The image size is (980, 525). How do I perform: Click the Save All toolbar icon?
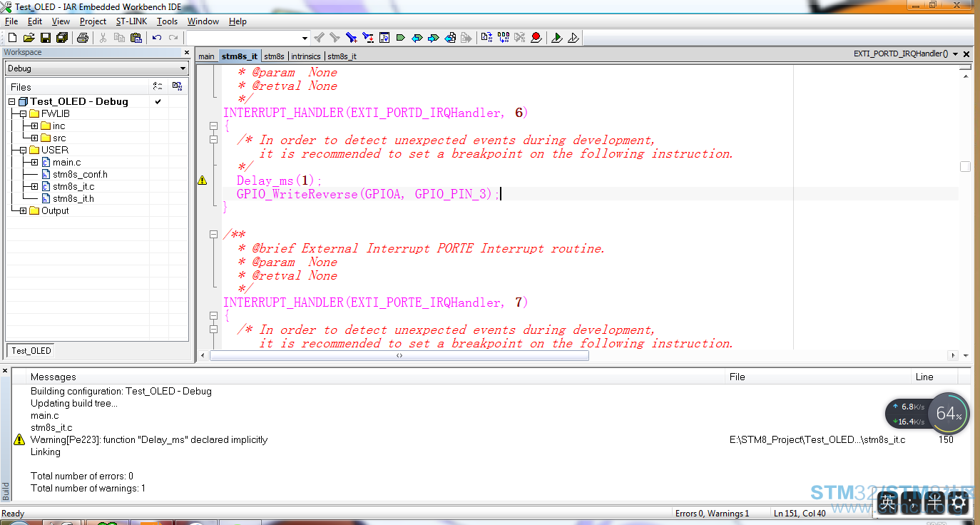click(x=62, y=38)
